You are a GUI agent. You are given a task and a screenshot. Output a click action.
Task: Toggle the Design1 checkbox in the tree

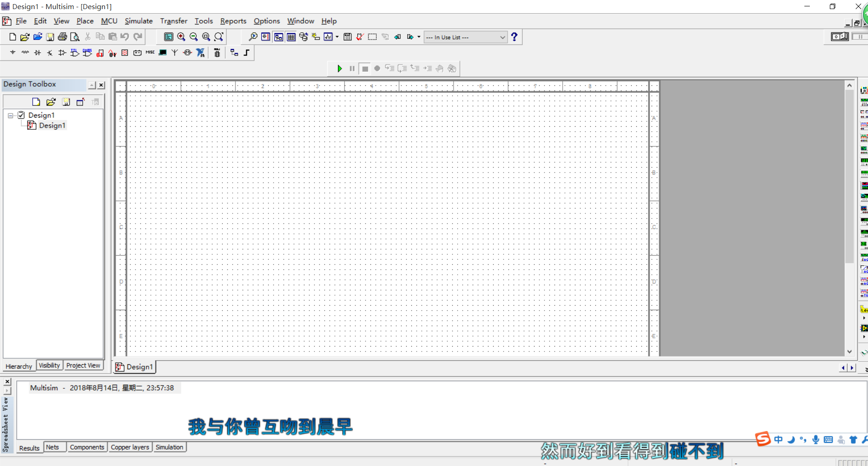pos(21,115)
